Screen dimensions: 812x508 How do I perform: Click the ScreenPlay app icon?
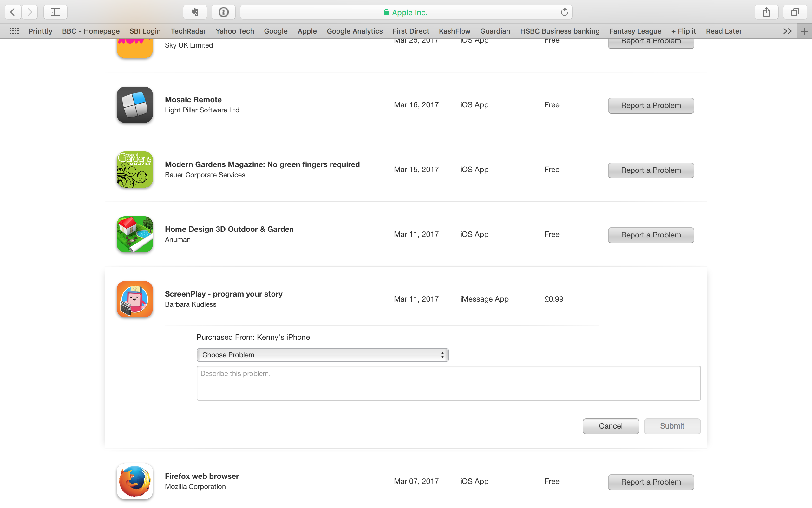coord(135,299)
